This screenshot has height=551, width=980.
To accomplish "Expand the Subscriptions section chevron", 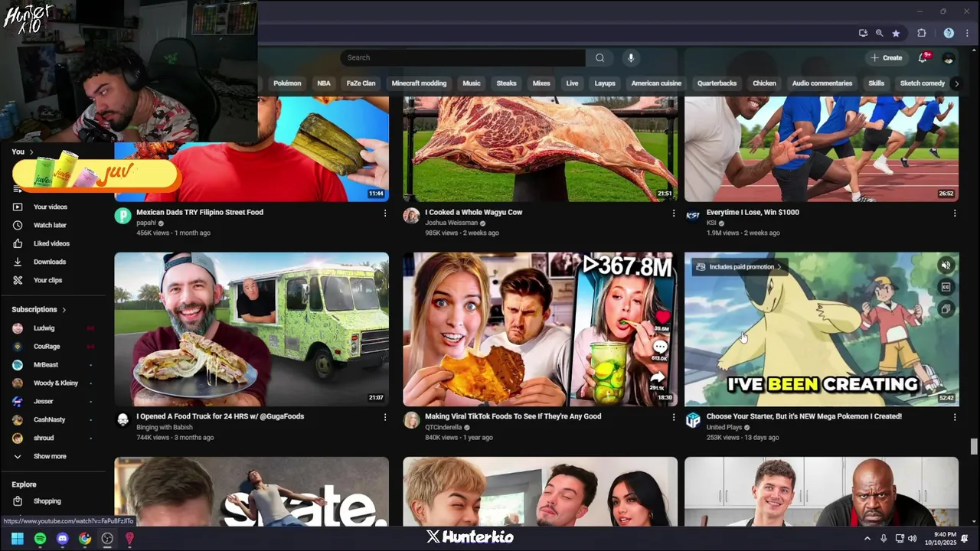I will coord(64,310).
